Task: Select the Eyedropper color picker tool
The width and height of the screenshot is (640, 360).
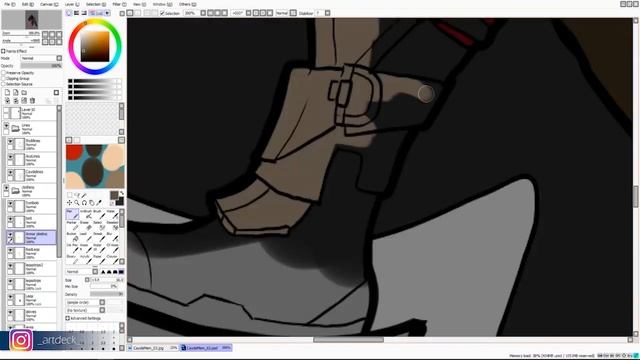Action: pos(99,202)
